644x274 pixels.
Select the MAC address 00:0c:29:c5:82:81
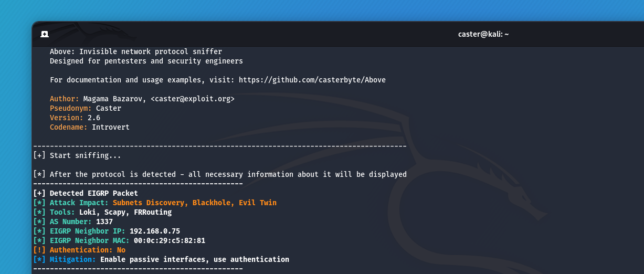[x=170, y=240]
